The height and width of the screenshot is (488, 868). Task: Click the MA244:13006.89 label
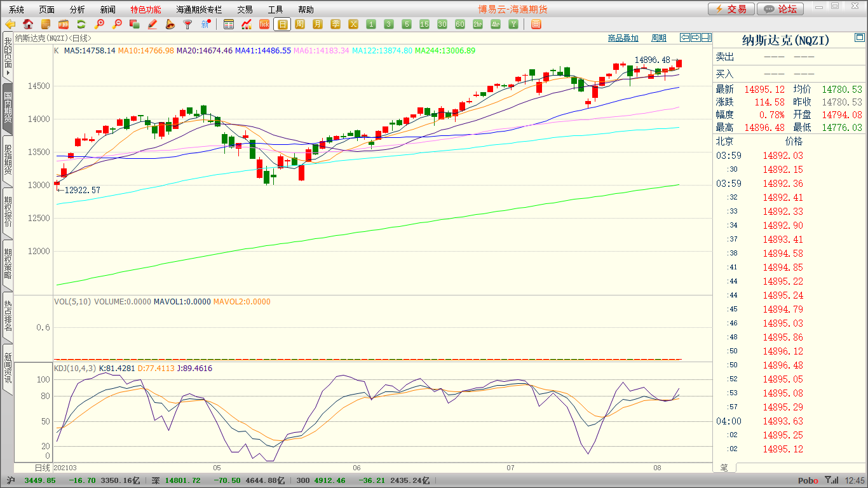coord(445,50)
